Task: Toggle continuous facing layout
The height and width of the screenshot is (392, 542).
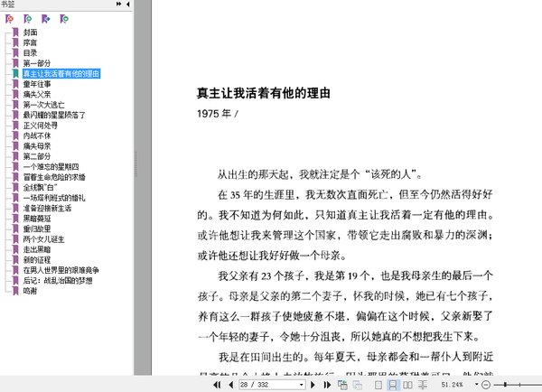Action: click(423, 385)
